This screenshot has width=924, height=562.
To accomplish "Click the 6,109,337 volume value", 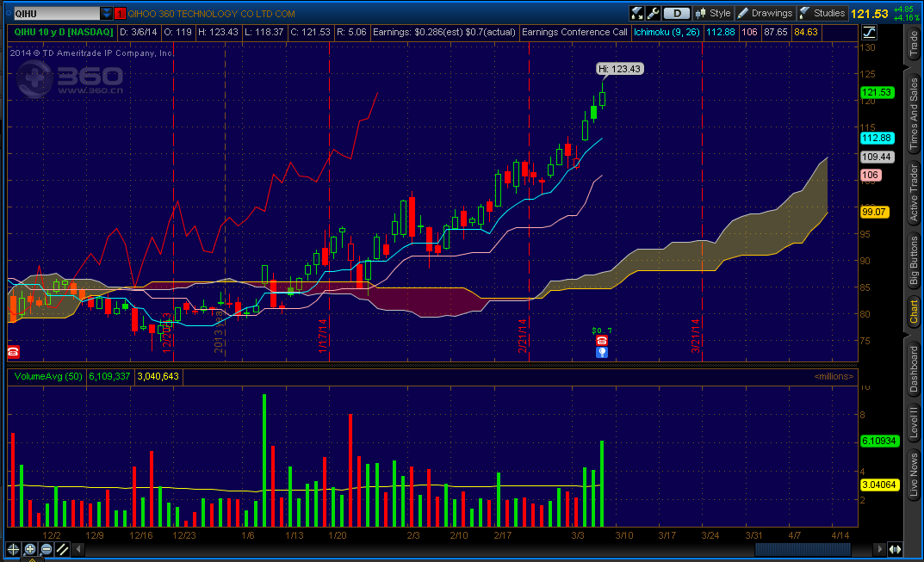I will pos(109,376).
